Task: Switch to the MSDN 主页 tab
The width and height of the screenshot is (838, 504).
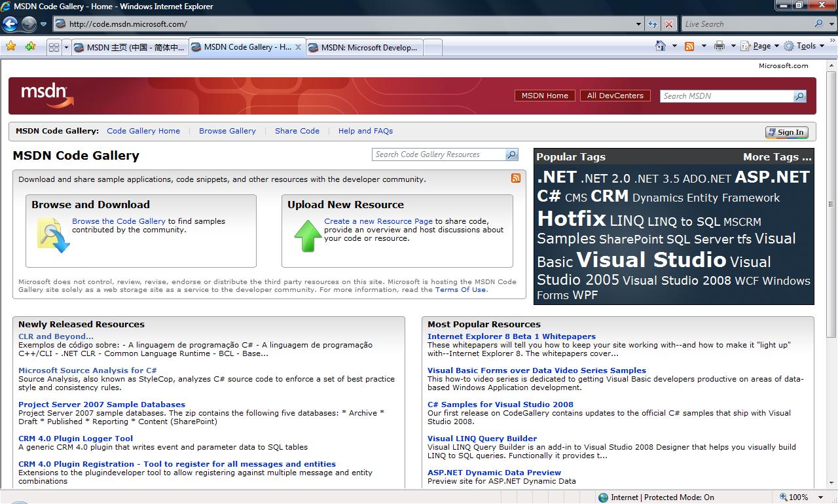Action: click(130, 47)
